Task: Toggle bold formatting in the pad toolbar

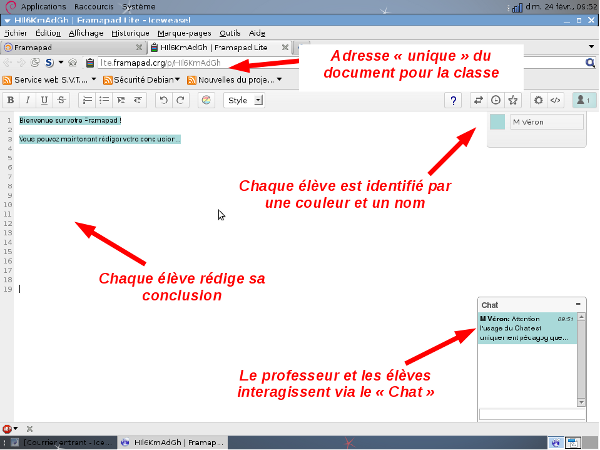Action: [10, 100]
